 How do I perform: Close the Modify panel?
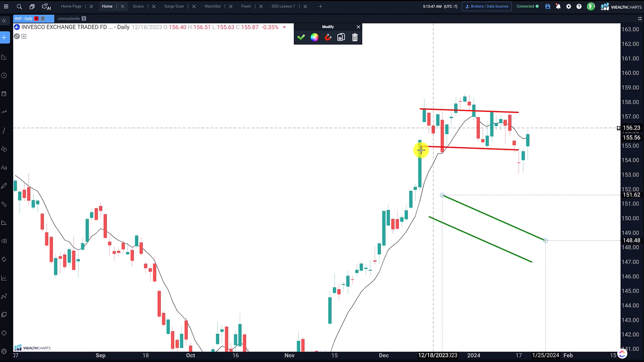(358, 27)
